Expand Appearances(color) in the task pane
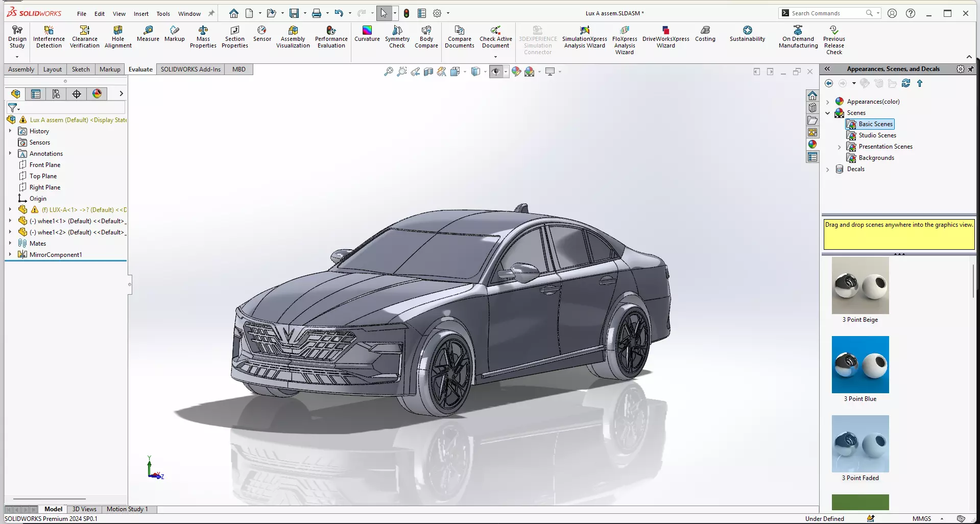This screenshot has width=980, height=524. click(828, 102)
